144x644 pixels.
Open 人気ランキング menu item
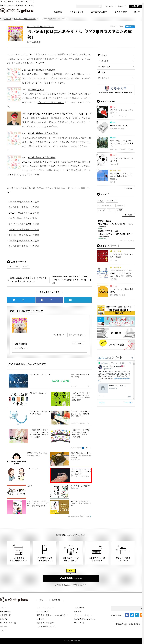coord(76,12)
